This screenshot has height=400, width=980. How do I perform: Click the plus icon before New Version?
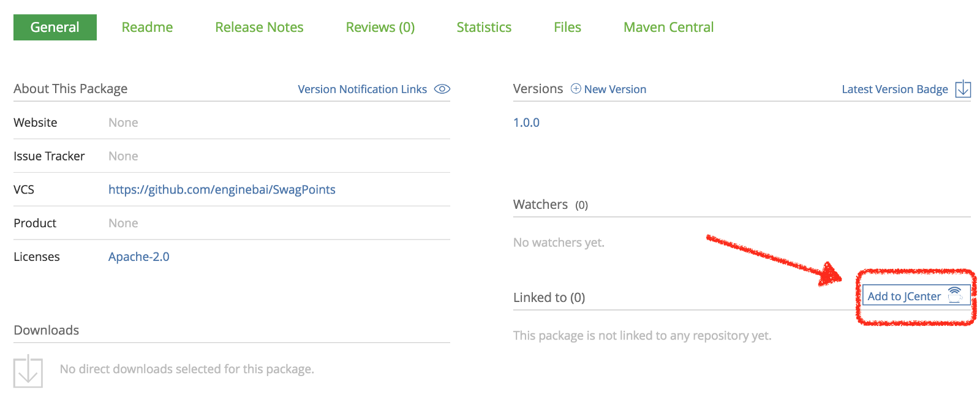[576, 89]
